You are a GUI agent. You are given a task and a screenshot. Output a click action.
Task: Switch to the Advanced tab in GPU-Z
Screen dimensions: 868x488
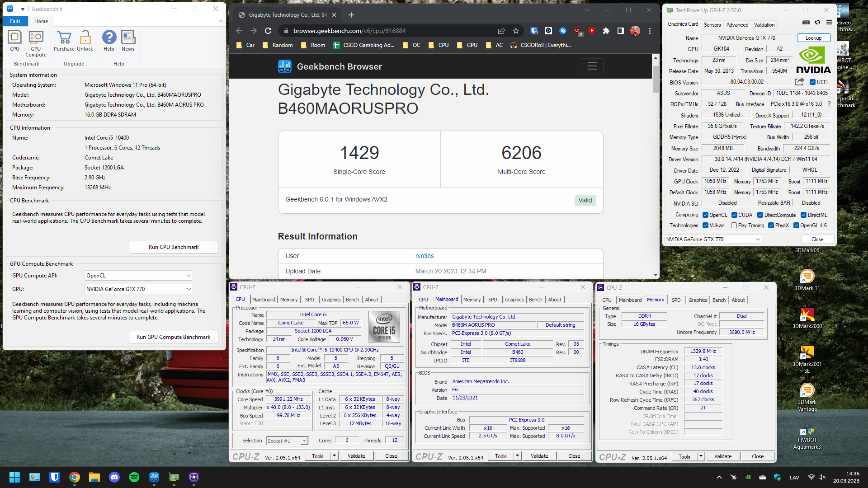(737, 25)
